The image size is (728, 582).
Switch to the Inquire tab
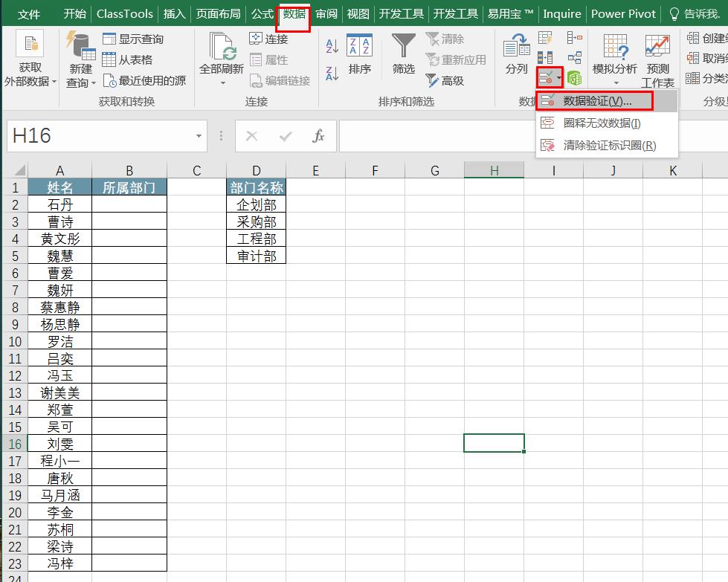561,14
